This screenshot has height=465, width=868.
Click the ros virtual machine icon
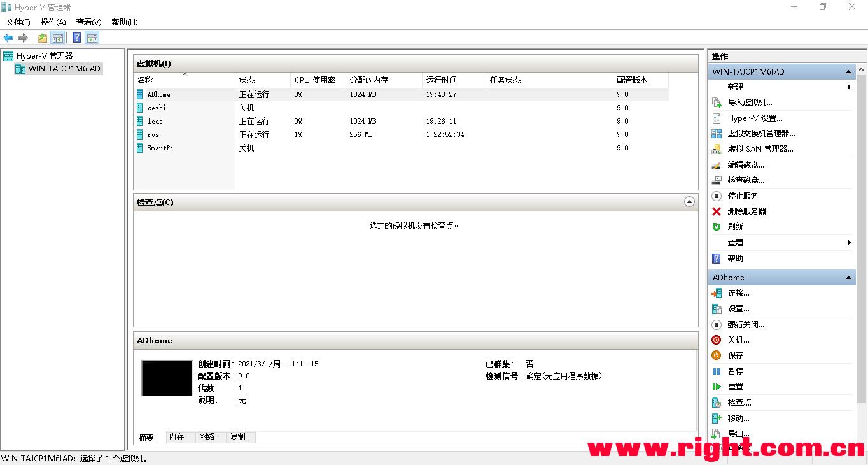coord(140,134)
